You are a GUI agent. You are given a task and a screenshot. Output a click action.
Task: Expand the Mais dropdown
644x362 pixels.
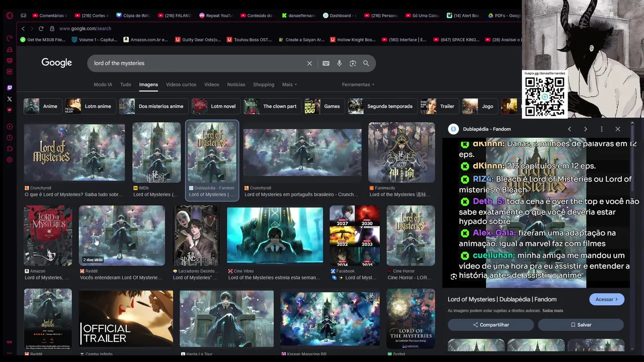pyautogui.click(x=289, y=84)
